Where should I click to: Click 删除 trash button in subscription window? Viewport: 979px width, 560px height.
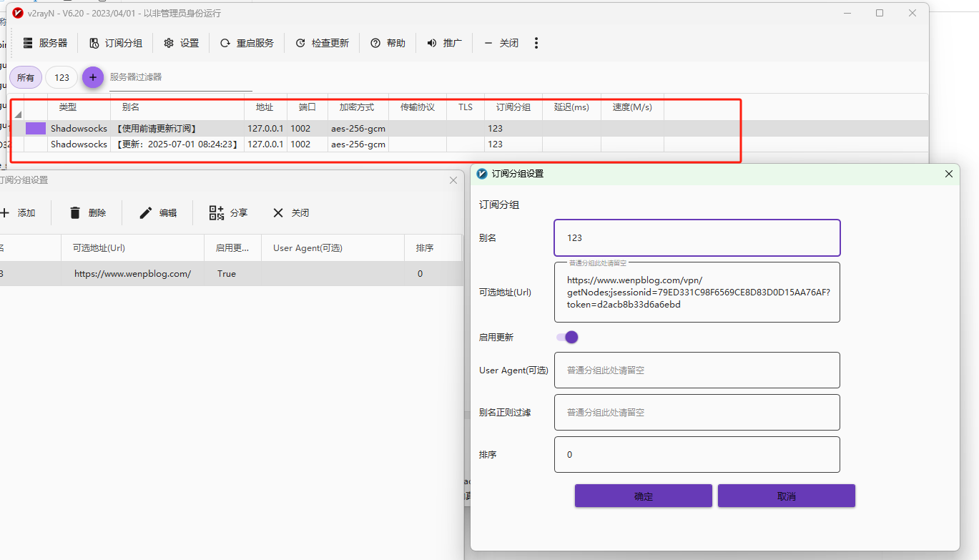pyautogui.click(x=88, y=213)
